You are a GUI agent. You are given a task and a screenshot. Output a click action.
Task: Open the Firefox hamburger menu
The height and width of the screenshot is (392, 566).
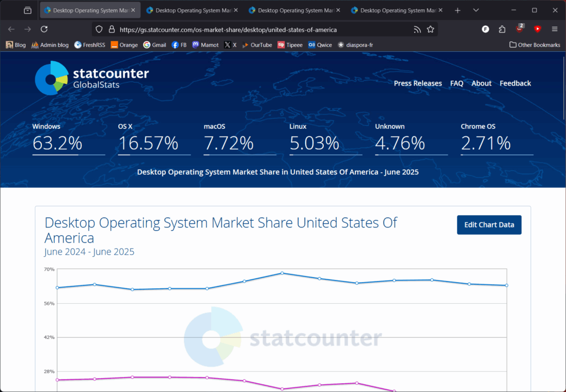pyautogui.click(x=555, y=29)
